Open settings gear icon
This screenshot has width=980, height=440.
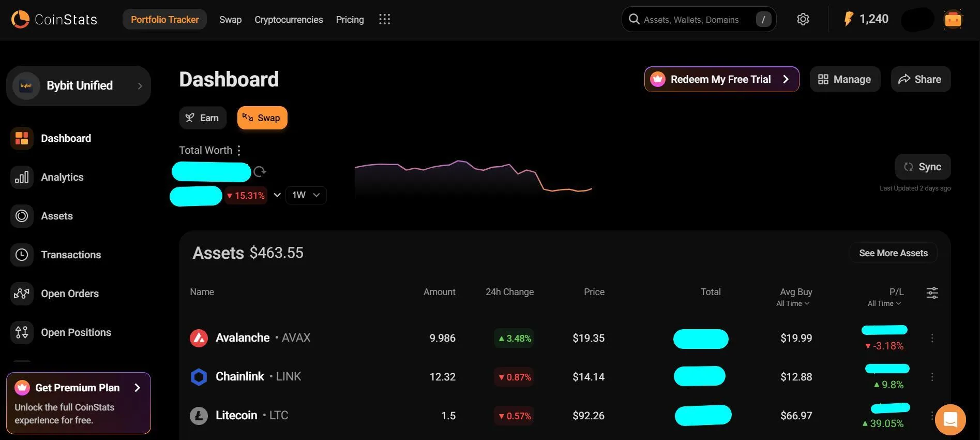coord(803,20)
